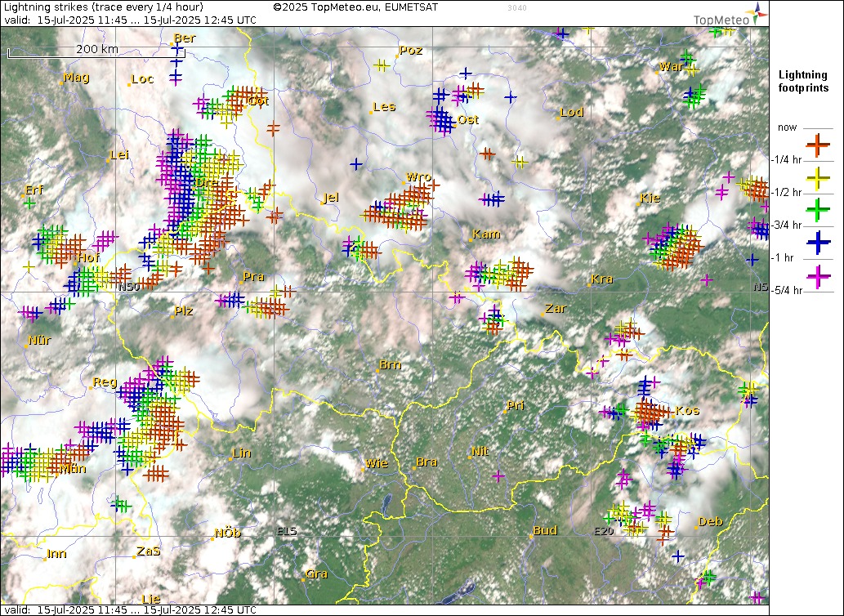
Task: Click the 'Bra' city label
Action: (x=426, y=462)
